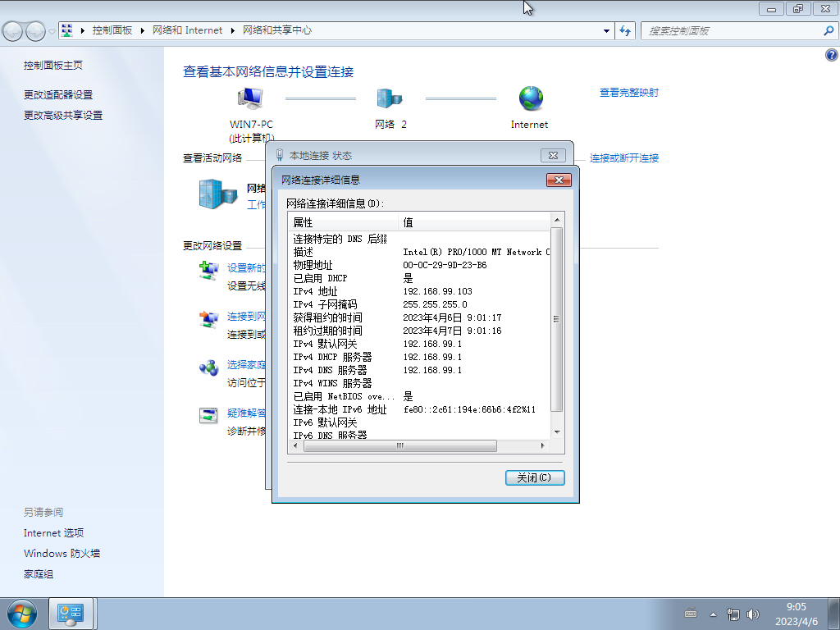840x630 pixels.
Task: Navigate to 网络和 Internet breadcrumb item
Action: coord(188,30)
